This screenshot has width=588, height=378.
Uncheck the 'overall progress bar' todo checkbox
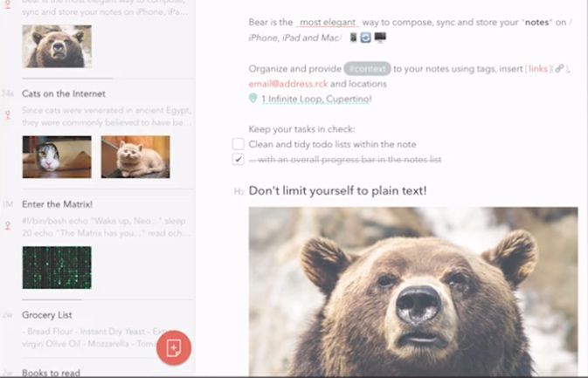[x=239, y=159]
